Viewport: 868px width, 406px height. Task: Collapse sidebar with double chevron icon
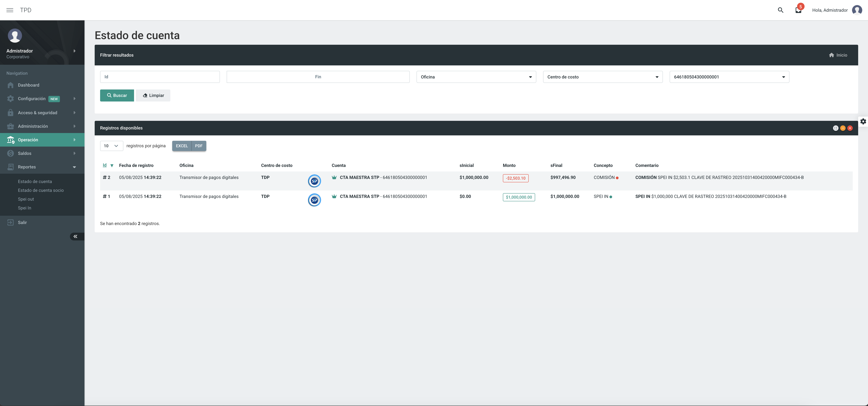coord(76,236)
